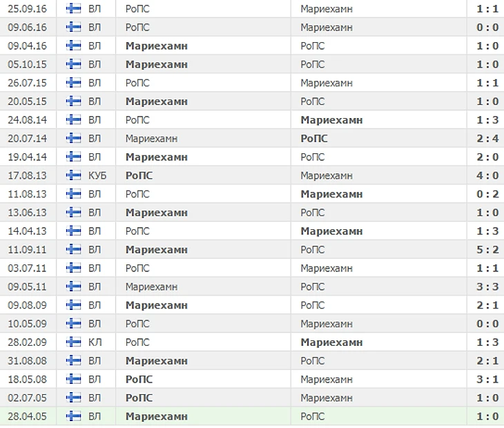Viewport: 504px width, 428px height.
Task: Click home team Мариехамн in 09.05.11 row
Action: [x=151, y=286]
